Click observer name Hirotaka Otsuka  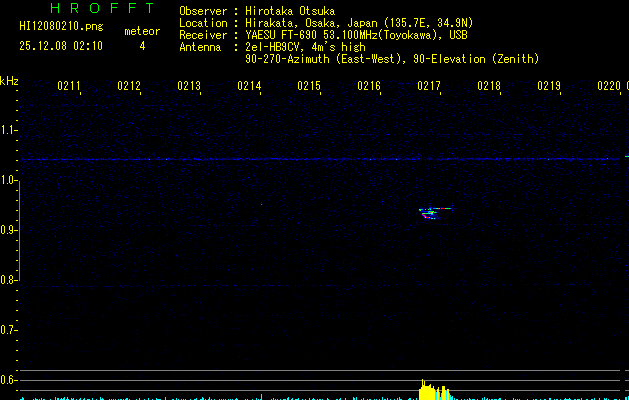pyautogui.click(x=290, y=11)
